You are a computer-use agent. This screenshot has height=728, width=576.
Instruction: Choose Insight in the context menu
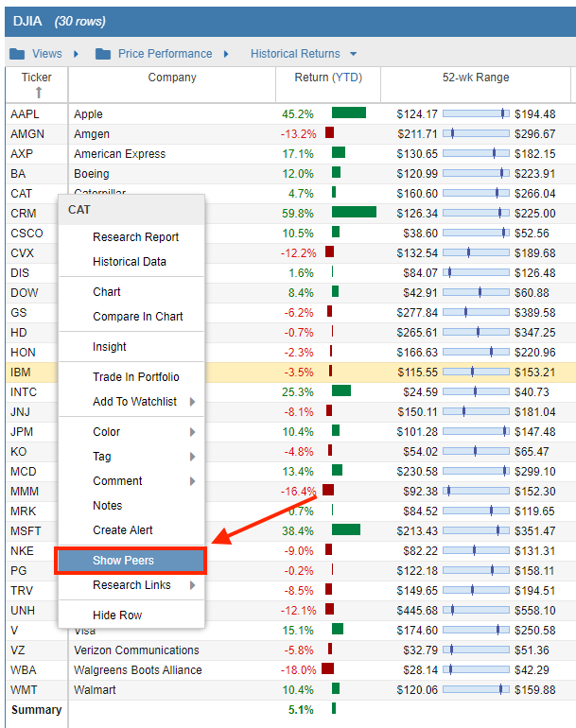pos(131,346)
